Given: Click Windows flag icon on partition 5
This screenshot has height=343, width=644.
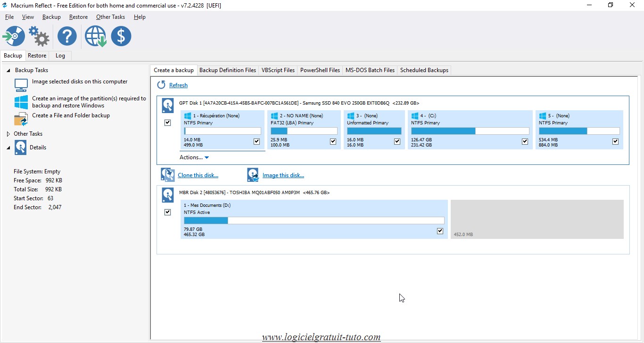Looking at the screenshot, I should (542, 115).
